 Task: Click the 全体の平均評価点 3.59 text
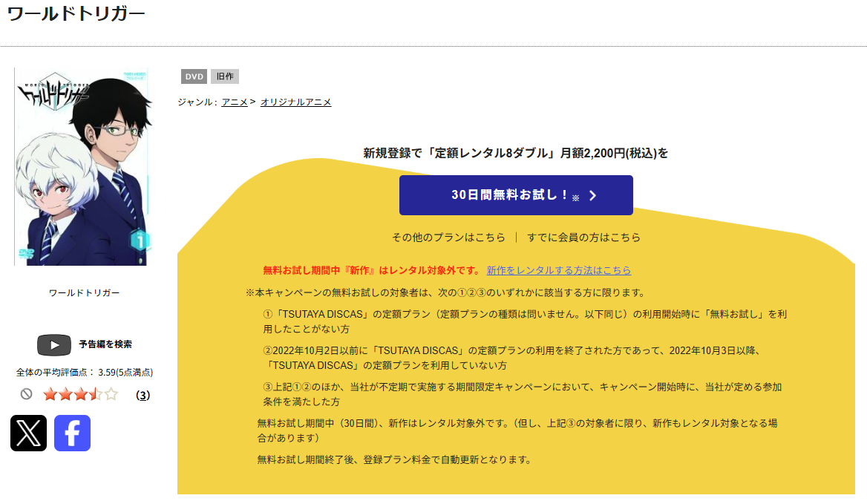[x=85, y=373]
